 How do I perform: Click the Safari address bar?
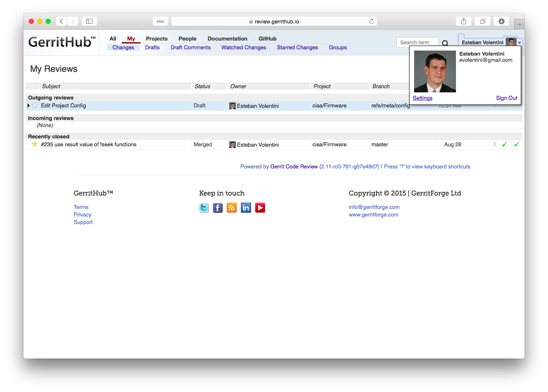[274, 21]
